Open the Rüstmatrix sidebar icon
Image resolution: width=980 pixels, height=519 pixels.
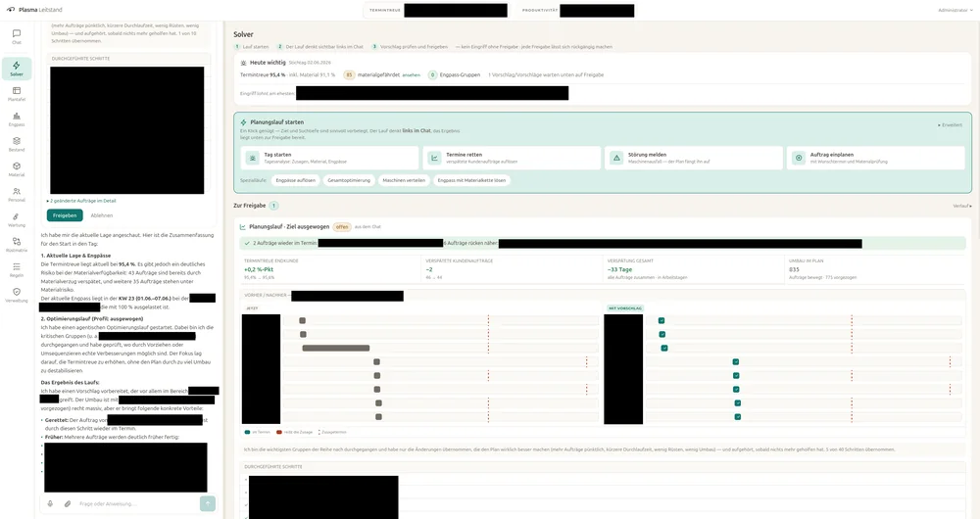coord(17,245)
